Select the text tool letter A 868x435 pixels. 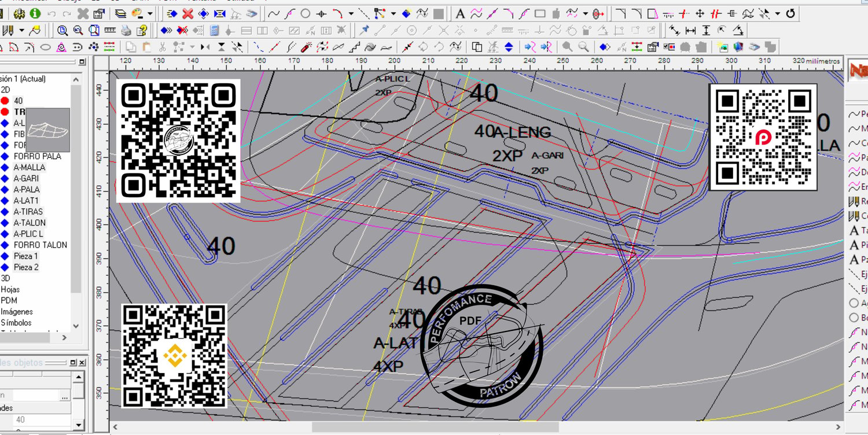(460, 13)
